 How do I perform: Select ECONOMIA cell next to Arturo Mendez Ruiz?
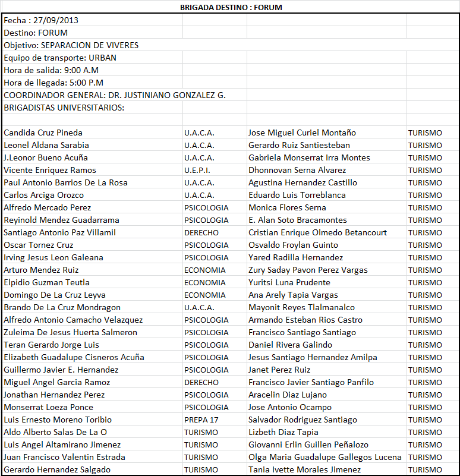point(205,270)
